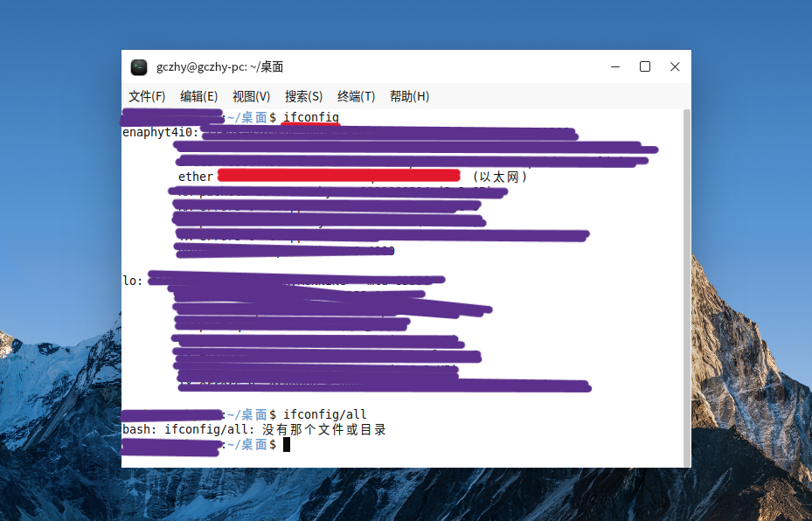Screen dimensions: 812x521
Task: Click the word ether in the output
Action: click(x=195, y=177)
